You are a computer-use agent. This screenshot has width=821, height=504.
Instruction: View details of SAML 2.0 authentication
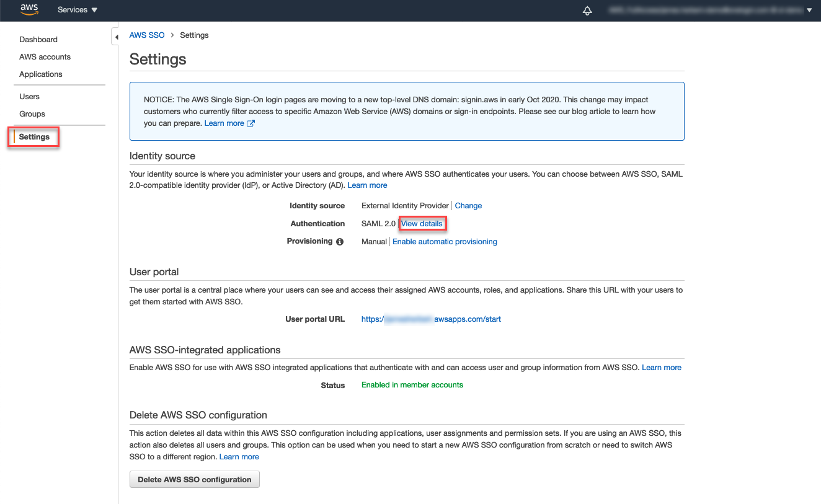click(422, 223)
